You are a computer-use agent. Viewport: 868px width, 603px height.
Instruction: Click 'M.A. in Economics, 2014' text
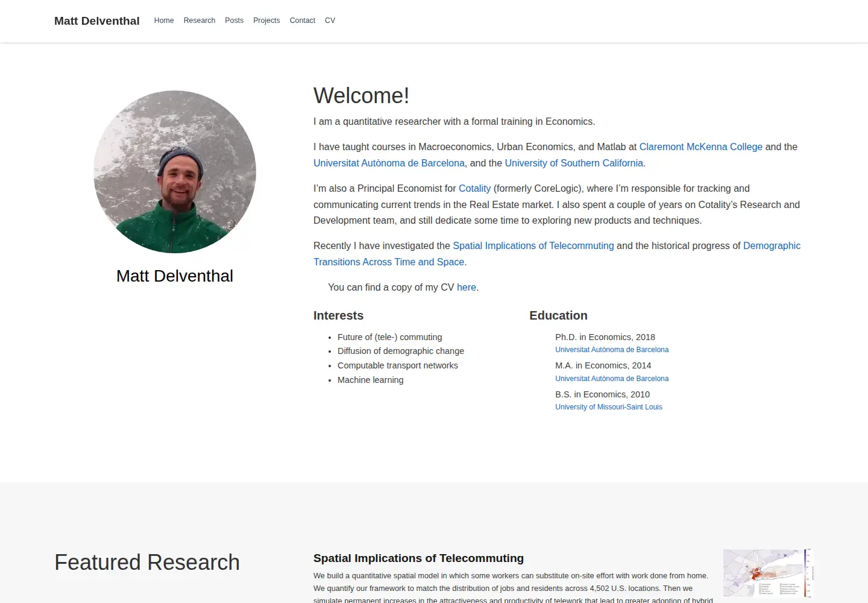pos(603,365)
